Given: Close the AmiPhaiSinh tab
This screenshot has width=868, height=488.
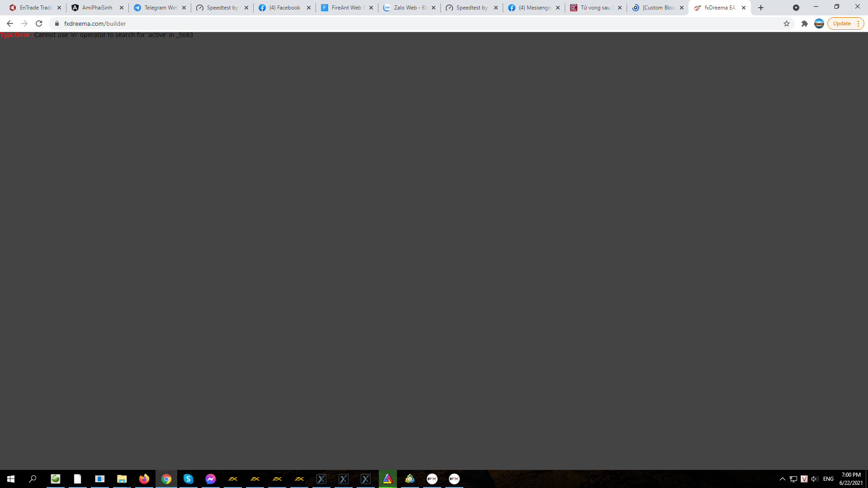Looking at the screenshot, I should click(x=122, y=8).
